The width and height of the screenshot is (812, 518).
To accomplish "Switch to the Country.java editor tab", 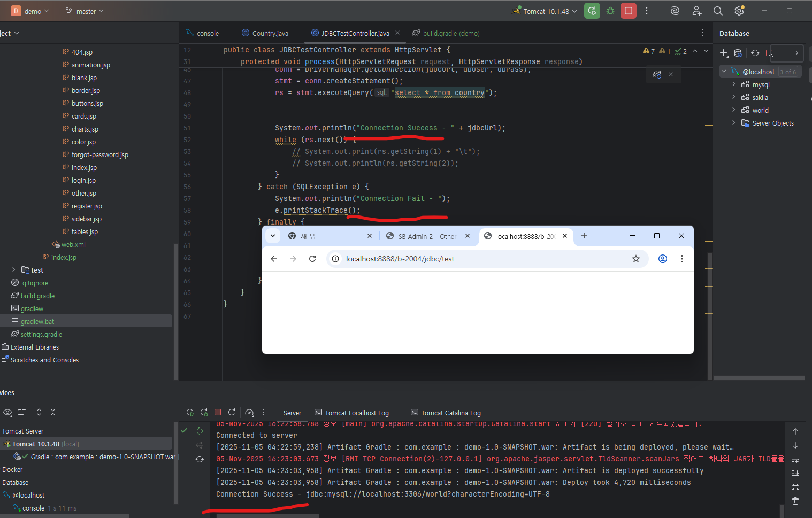I will (265, 33).
